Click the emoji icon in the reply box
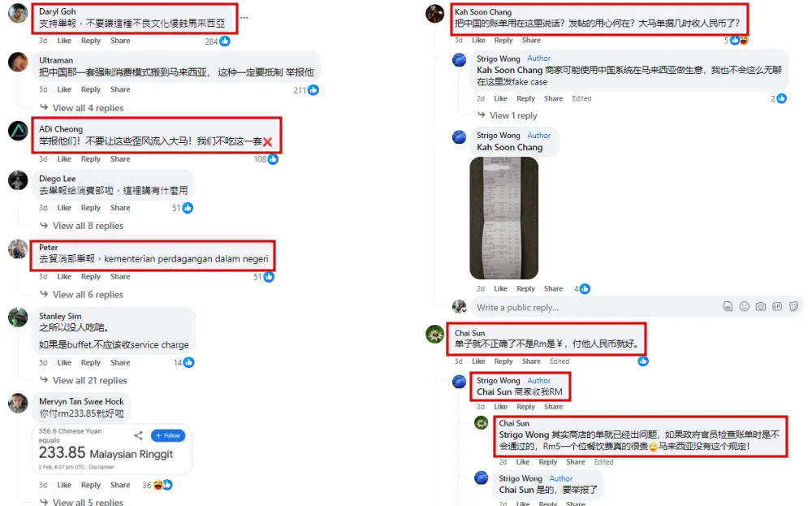Image resolution: width=812 pixels, height=506 pixels. [744, 306]
